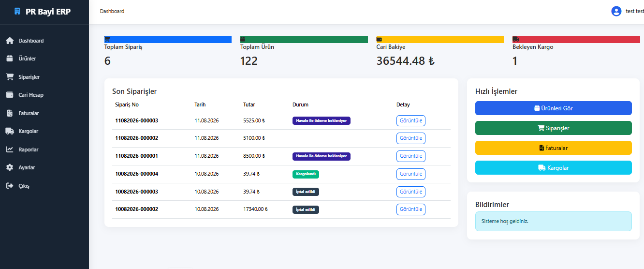Click the user avatar icon beside test test

tap(616, 11)
